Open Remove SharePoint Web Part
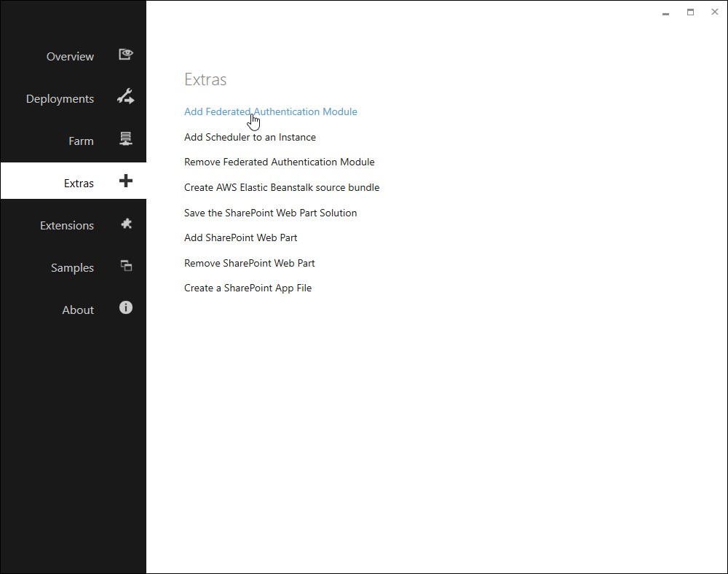This screenshot has height=574, width=728. (x=249, y=263)
